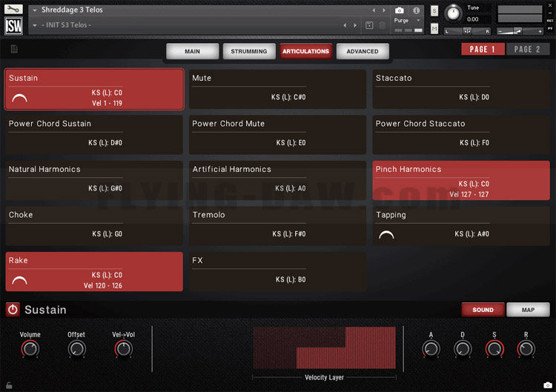Image resolution: width=556 pixels, height=392 pixels.
Task: Click the L/R pan slider
Action: tap(467, 31)
